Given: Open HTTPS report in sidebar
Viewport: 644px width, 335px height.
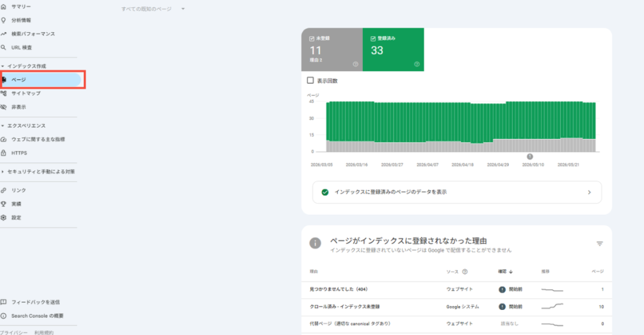Looking at the screenshot, I should pos(19,153).
